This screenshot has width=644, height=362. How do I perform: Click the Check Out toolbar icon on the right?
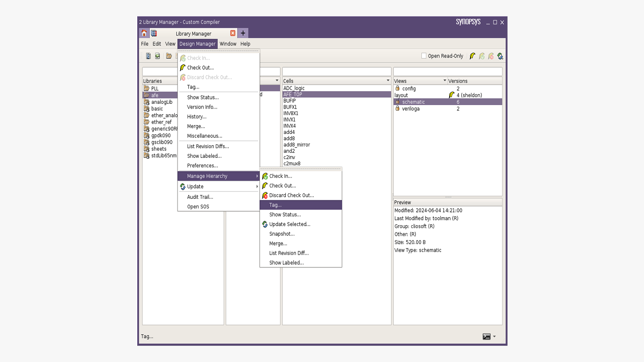(x=473, y=56)
